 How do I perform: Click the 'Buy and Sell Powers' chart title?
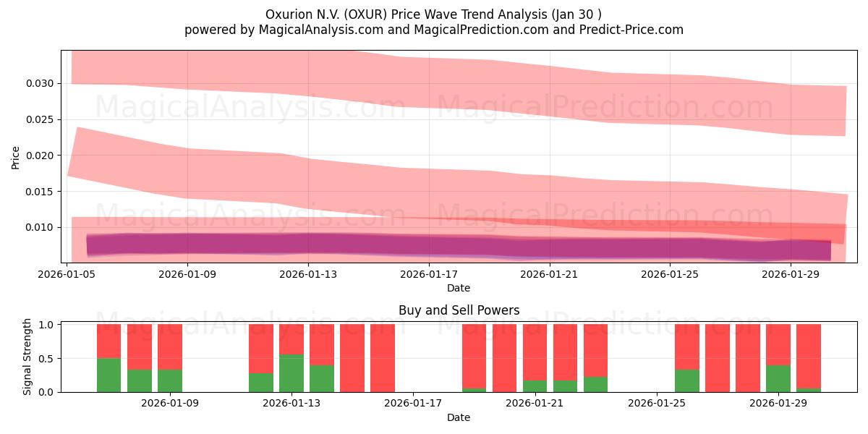(459, 310)
